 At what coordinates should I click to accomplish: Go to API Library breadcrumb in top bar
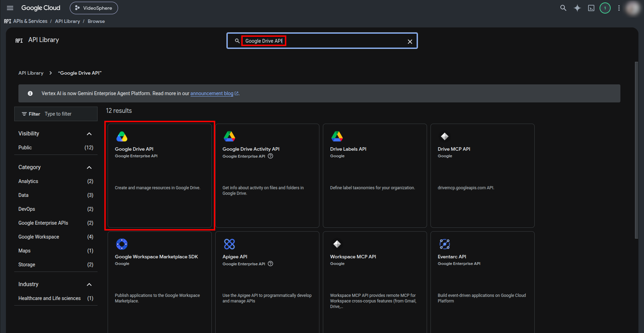pyautogui.click(x=67, y=21)
